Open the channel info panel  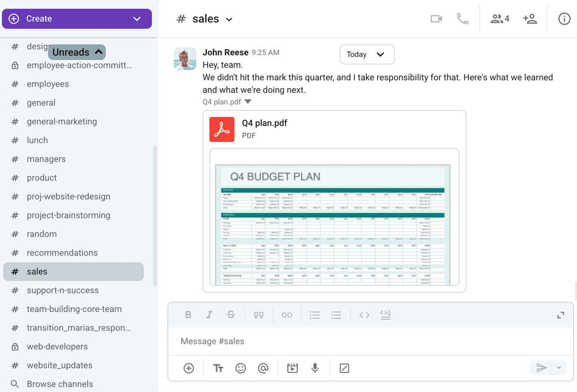(x=564, y=19)
